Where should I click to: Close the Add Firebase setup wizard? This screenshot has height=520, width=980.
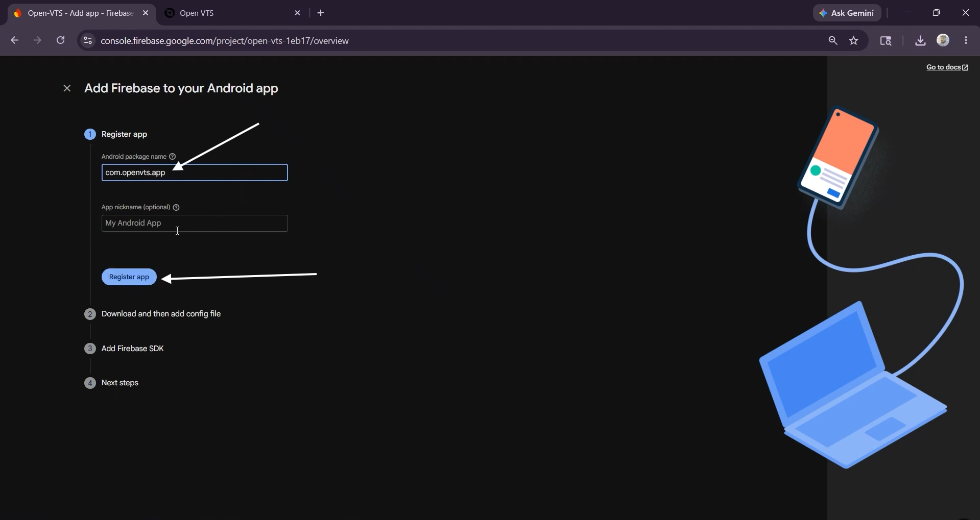pyautogui.click(x=67, y=88)
